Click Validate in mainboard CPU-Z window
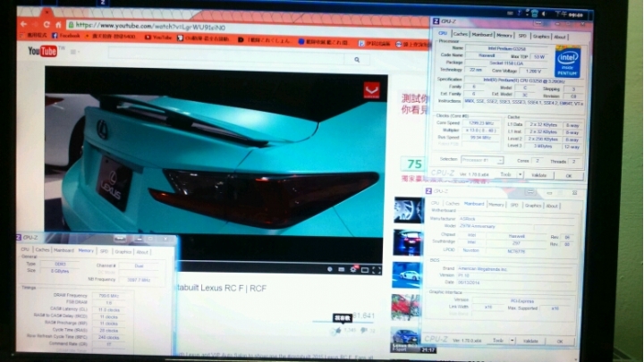Viewport: 644px width, 362px height. (530, 341)
